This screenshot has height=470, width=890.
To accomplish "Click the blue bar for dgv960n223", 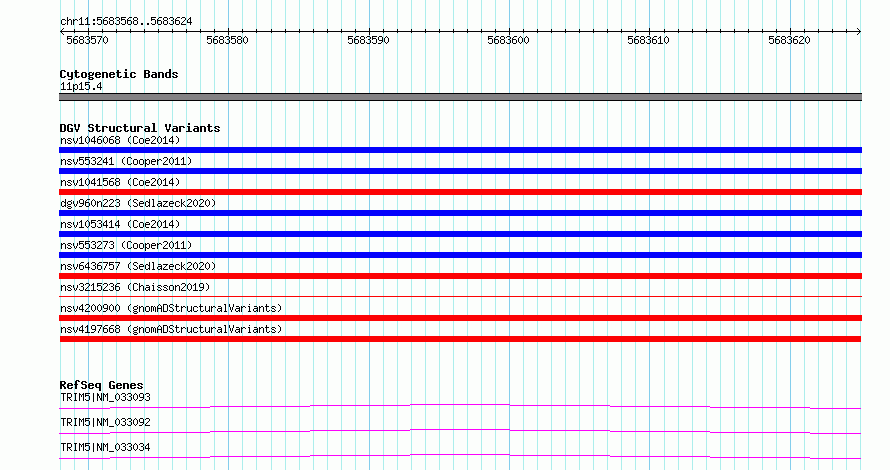I will click(x=460, y=213).
